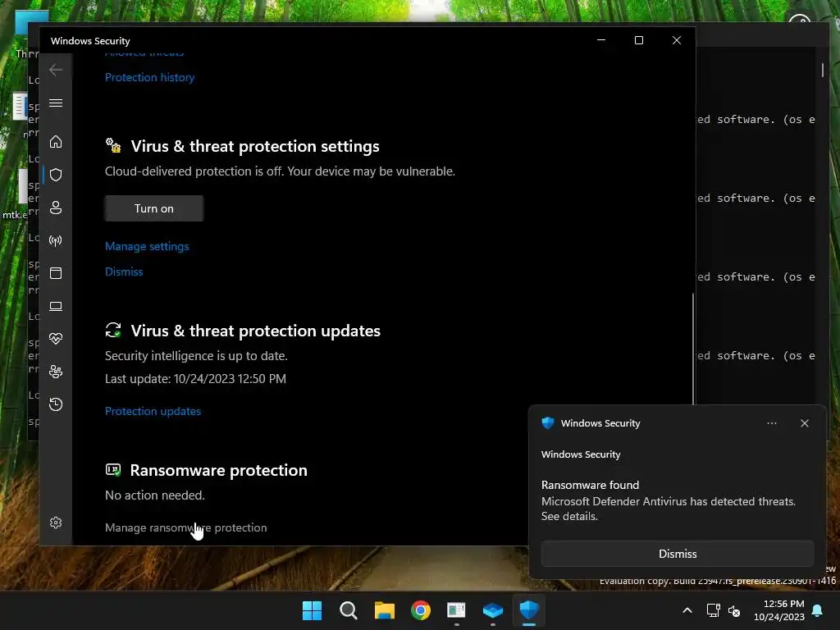
Task: Turn on cloud-delivered protection
Action: click(153, 208)
